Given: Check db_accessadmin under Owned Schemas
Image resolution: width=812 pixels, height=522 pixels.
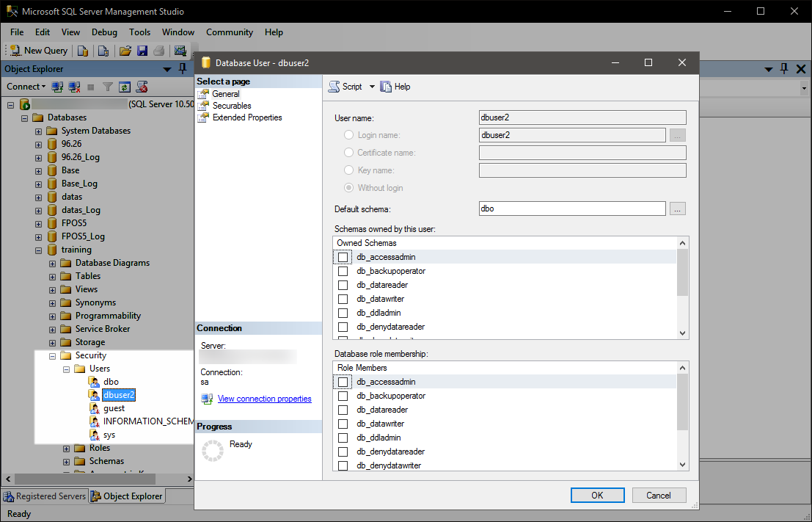Looking at the screenshot, I should click(343, 257).
